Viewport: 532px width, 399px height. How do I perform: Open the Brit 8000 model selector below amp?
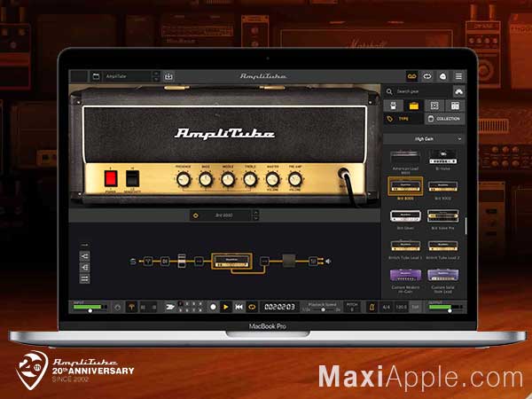[224, 215]
